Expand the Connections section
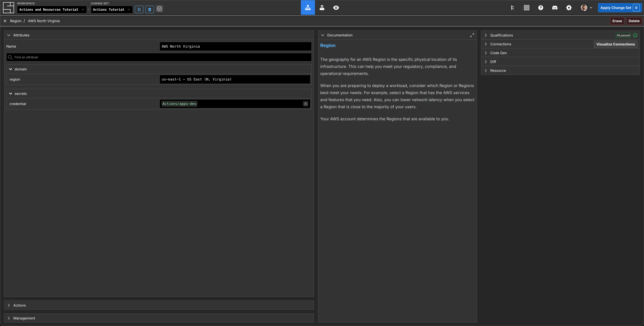Image resolution: width=644 pixels, height=326 pixels. [486, 44]
